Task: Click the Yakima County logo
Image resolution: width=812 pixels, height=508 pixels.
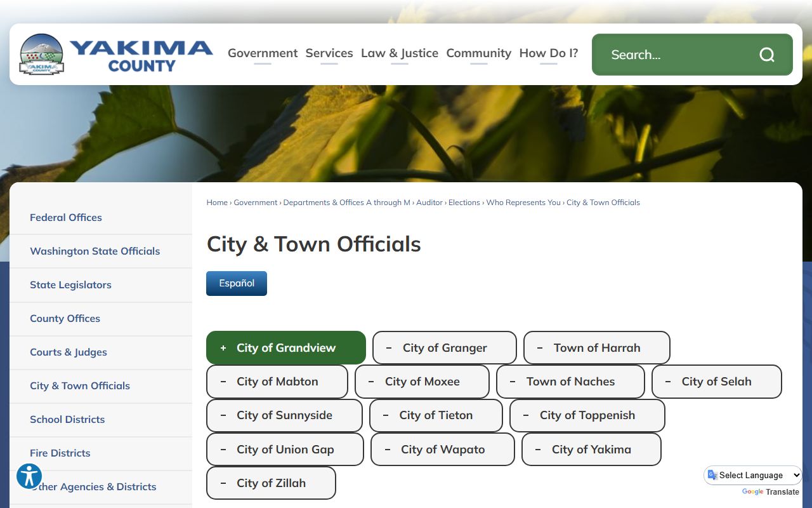Action: [x=116, y=55]
